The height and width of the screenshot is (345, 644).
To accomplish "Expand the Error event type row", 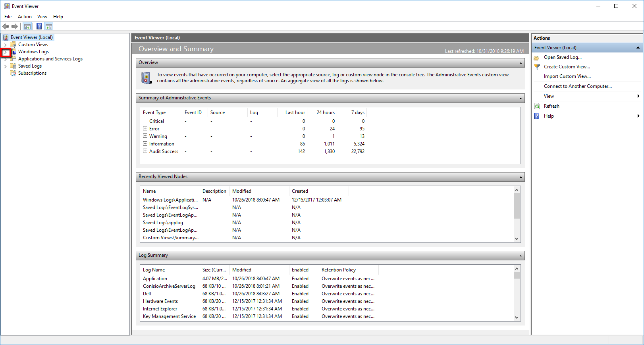I will click(145, 128).
